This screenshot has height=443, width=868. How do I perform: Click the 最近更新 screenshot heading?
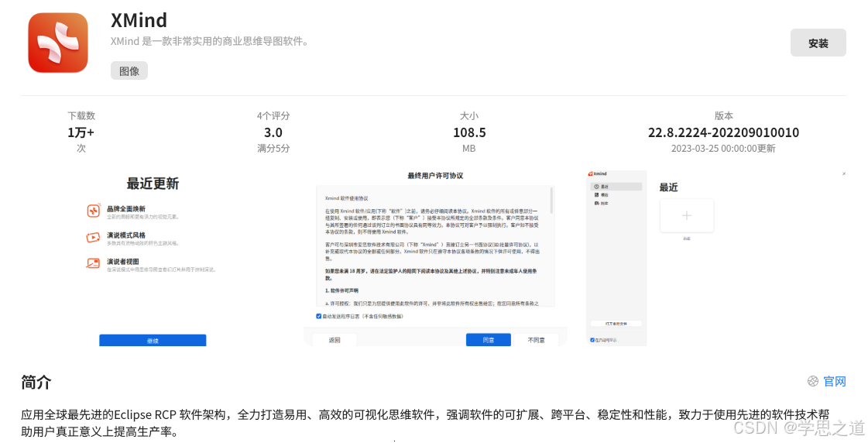[153, 184]
